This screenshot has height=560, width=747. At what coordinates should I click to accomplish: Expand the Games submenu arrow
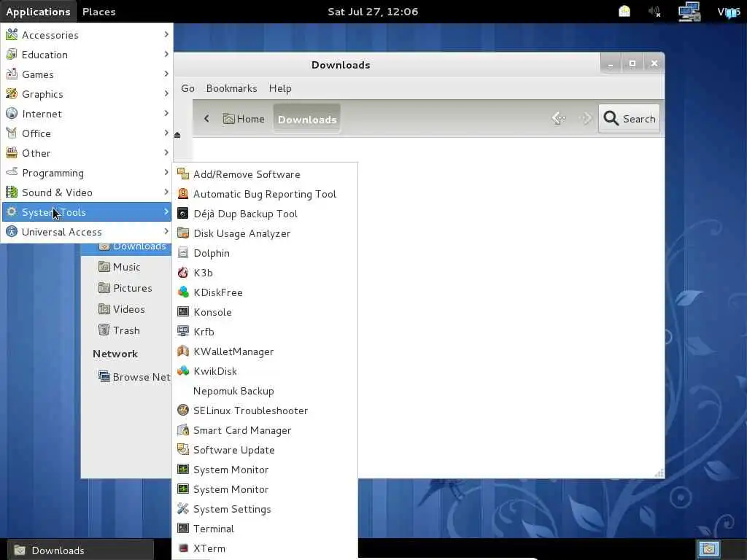tap(166, 74)
